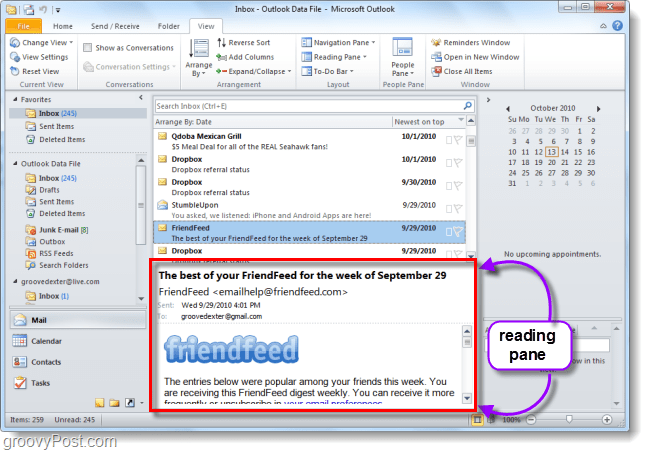Screen dimensions: 650x452
Task: Open the Change View gallery
Action: (x=41, y=43)
